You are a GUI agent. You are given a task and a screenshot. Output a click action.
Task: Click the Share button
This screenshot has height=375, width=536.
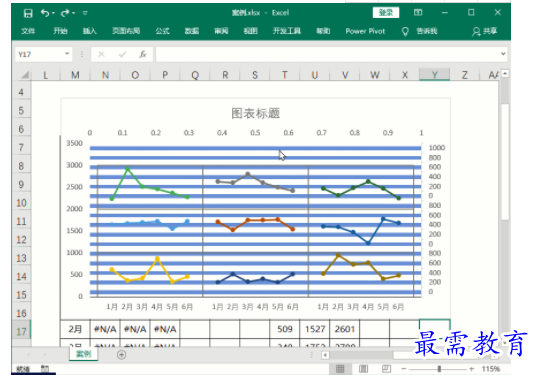(484, 31)
